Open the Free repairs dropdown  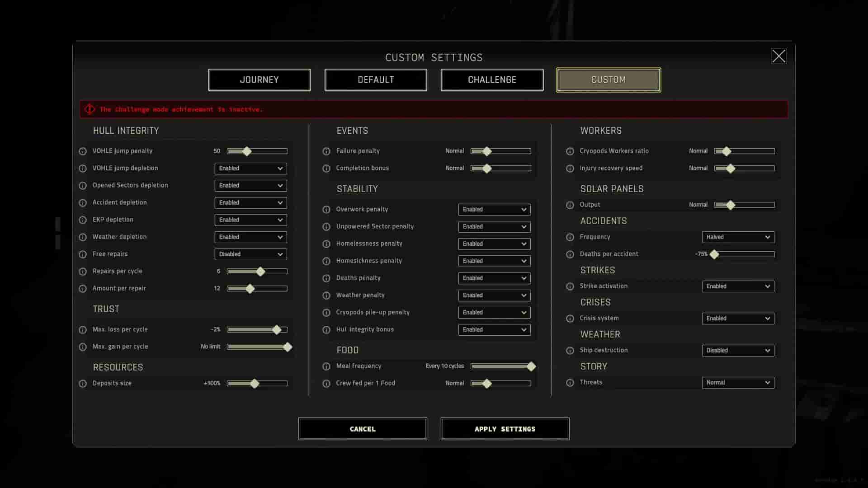coord(250,254)
